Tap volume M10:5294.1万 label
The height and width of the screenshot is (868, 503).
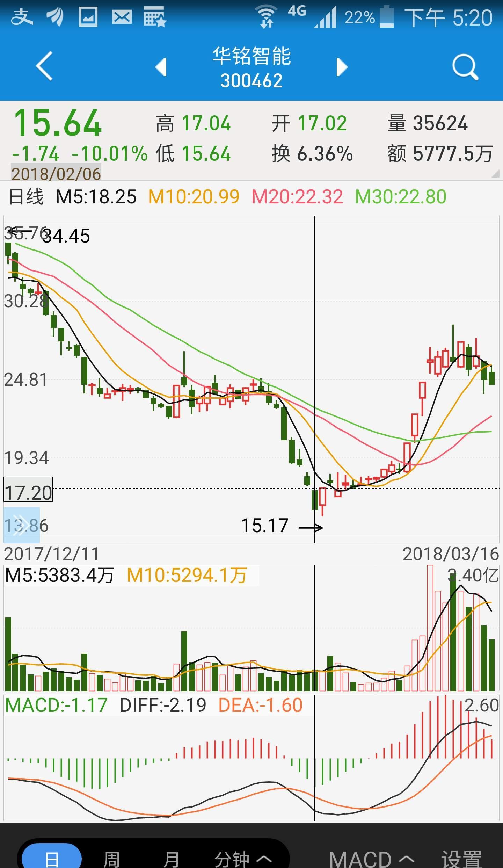pos(187,575)
